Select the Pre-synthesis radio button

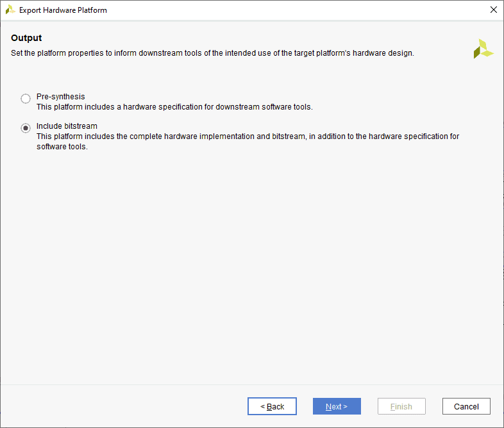click(26, 99)
